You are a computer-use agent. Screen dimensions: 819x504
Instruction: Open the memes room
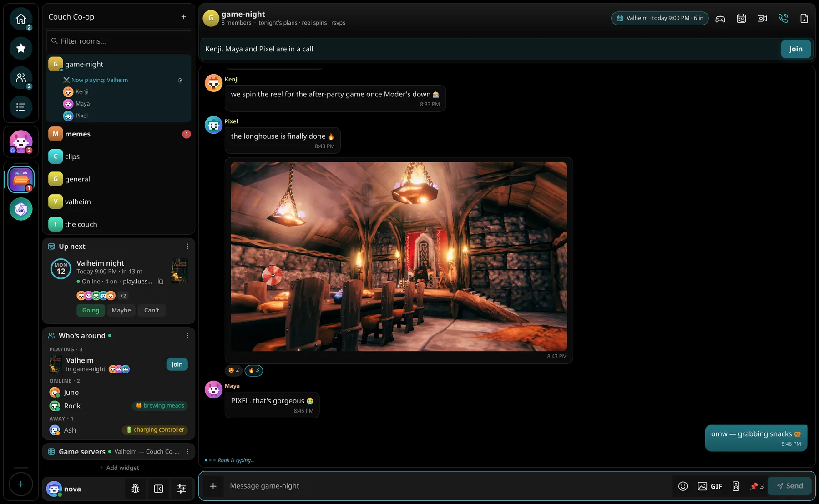tap(119, 134)
